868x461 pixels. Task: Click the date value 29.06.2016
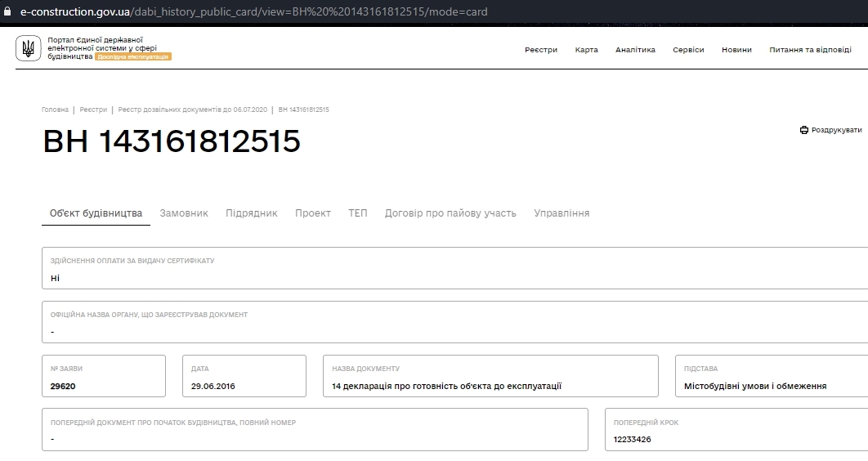point(213,387)
